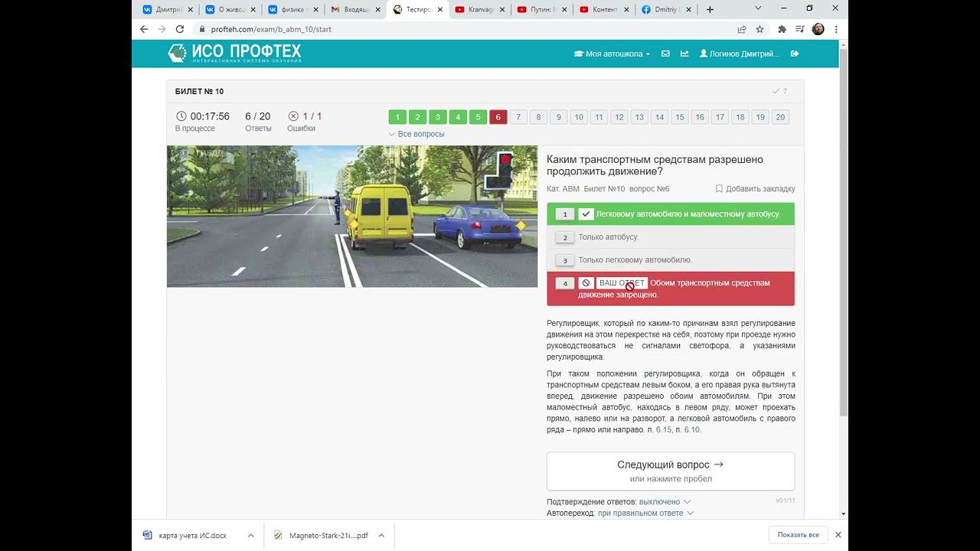This screenshot has width=980, height=551.
Task: Jump to question 7
Action: 518,117
